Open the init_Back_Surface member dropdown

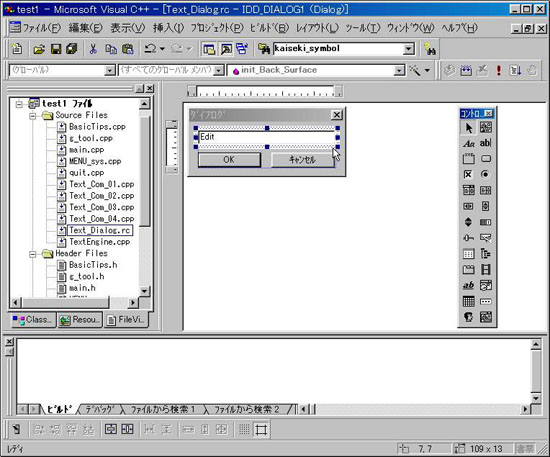399,70
